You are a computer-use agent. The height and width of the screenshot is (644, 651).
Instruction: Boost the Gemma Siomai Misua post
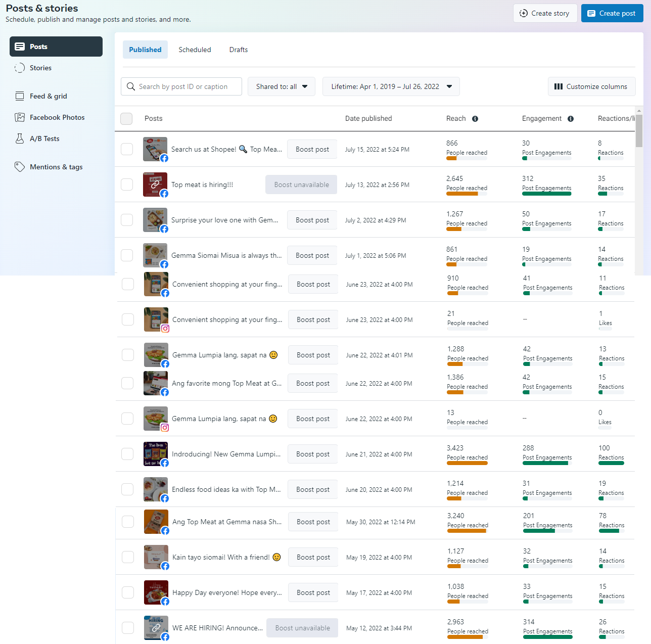coord(312,255)
